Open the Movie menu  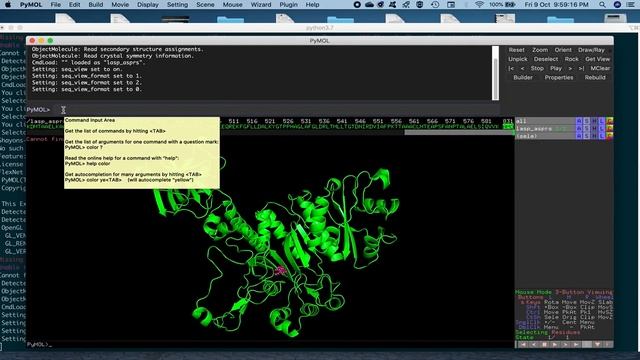click(120, 4)
